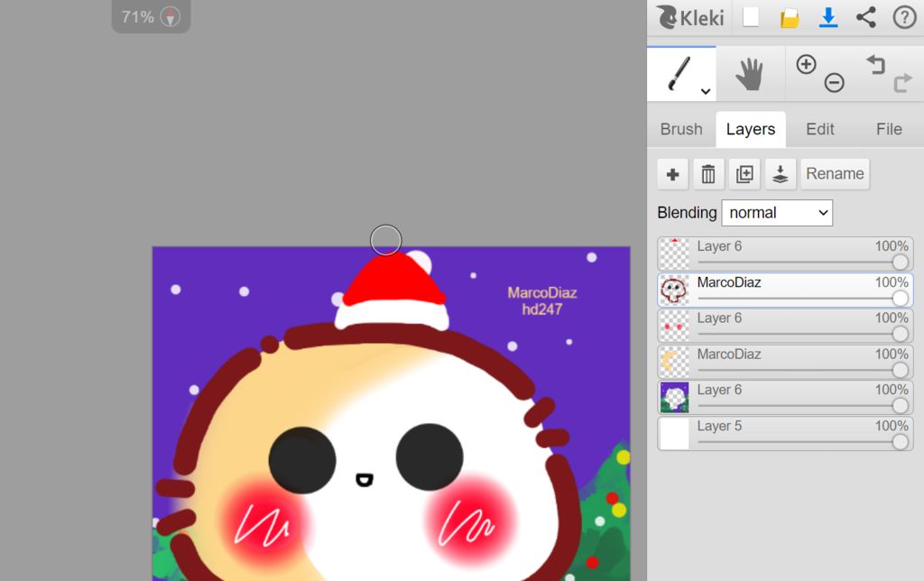The height and width of the screenshot is (581, 924).
Task: Select the hand pan tool
Action: point(750,74)
